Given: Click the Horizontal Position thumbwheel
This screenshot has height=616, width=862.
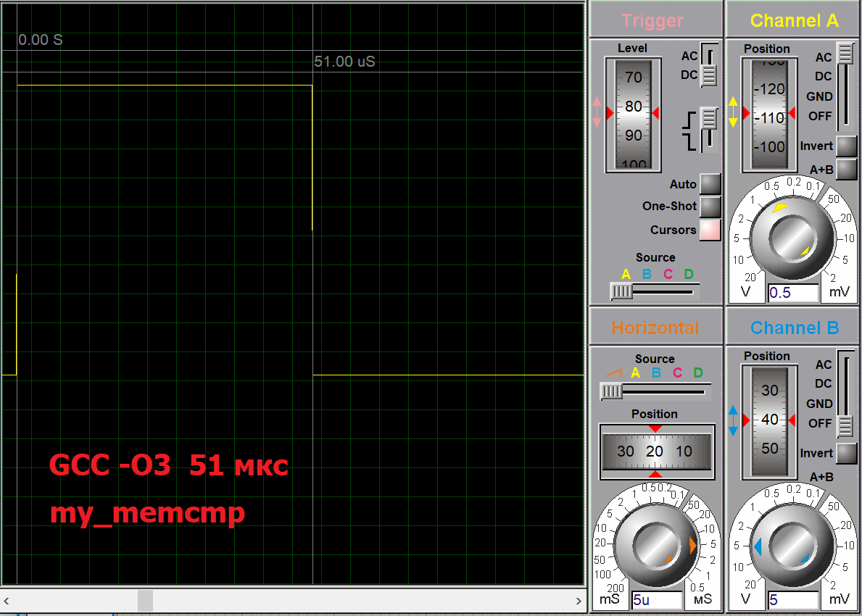Looking at the screenshot, I should (655, 451).
